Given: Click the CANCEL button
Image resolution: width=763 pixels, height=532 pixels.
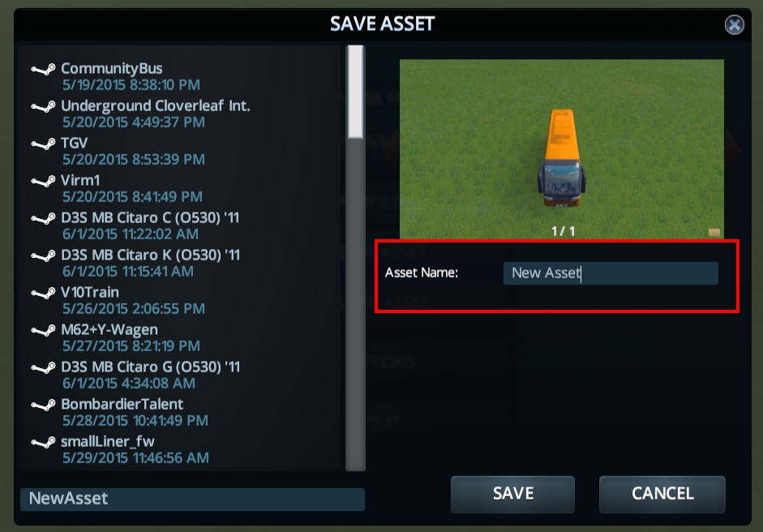Looking at the screenshot, I should tap(662, 494).
